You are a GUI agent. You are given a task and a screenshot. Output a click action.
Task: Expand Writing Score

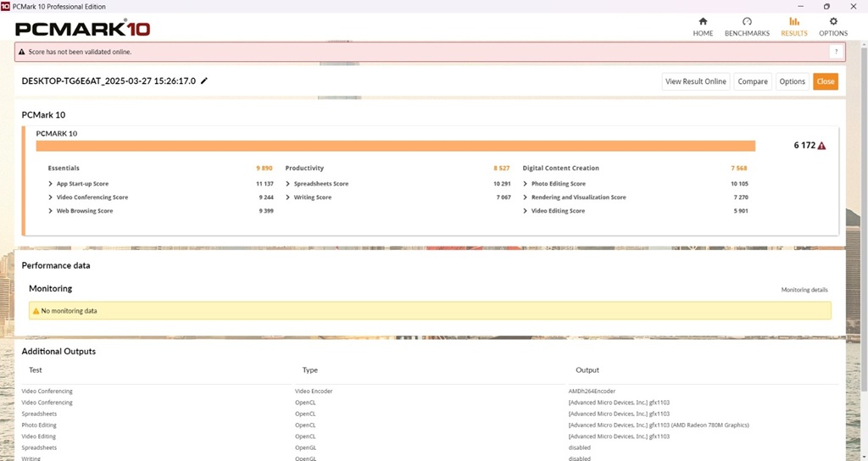click(288, 197)
